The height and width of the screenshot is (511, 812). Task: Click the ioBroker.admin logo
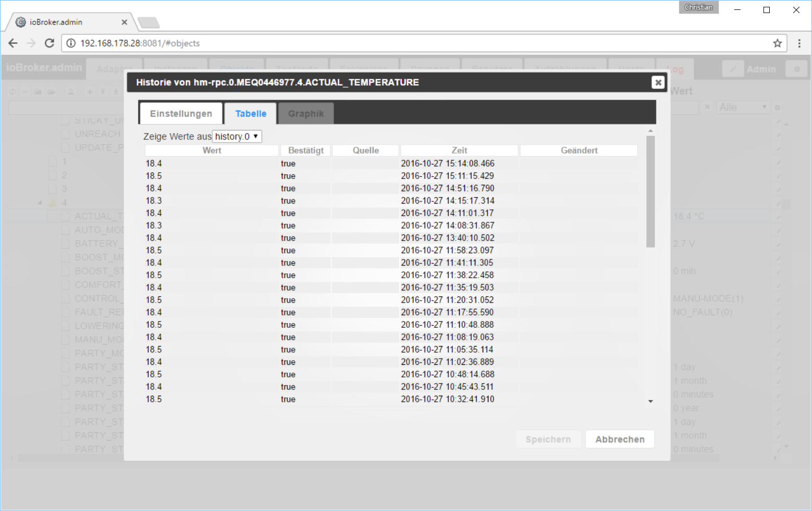(x=44, y=67)
